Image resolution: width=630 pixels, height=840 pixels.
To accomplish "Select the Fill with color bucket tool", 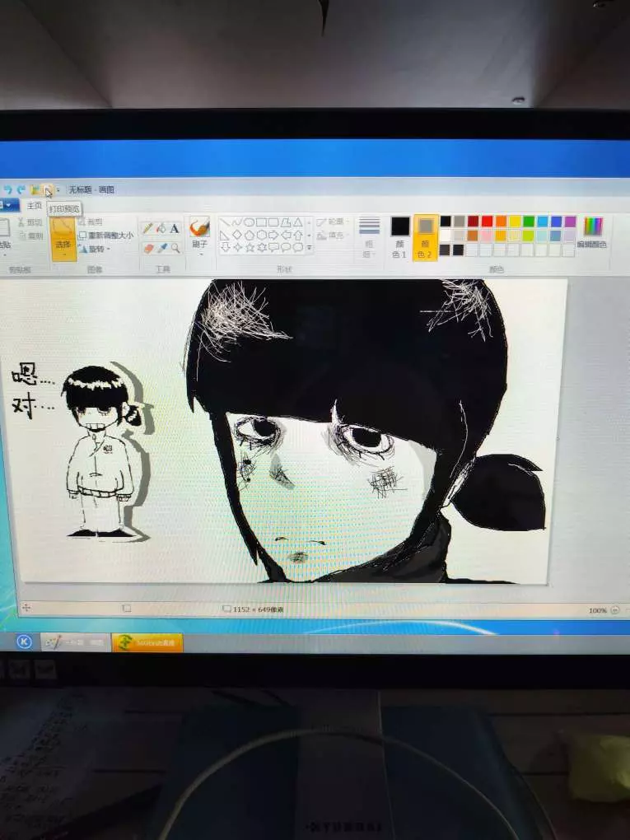I will pos(161,228).
